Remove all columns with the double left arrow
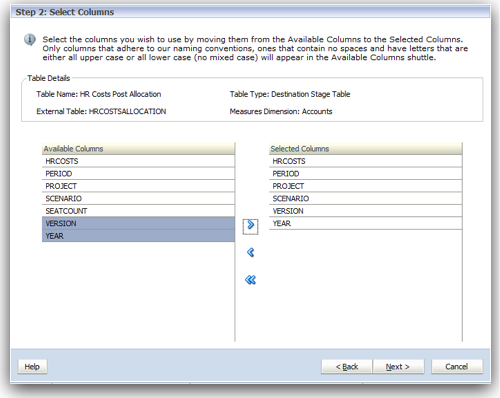Image resolution: width=500 pixels, height=398 pixels. (x=250, y=280)
